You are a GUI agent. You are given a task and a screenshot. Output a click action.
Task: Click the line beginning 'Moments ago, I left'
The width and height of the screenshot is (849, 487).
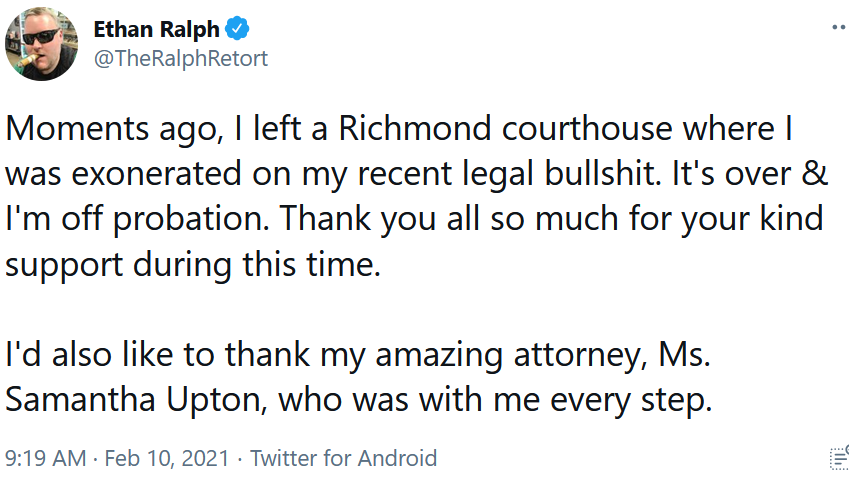399,129
